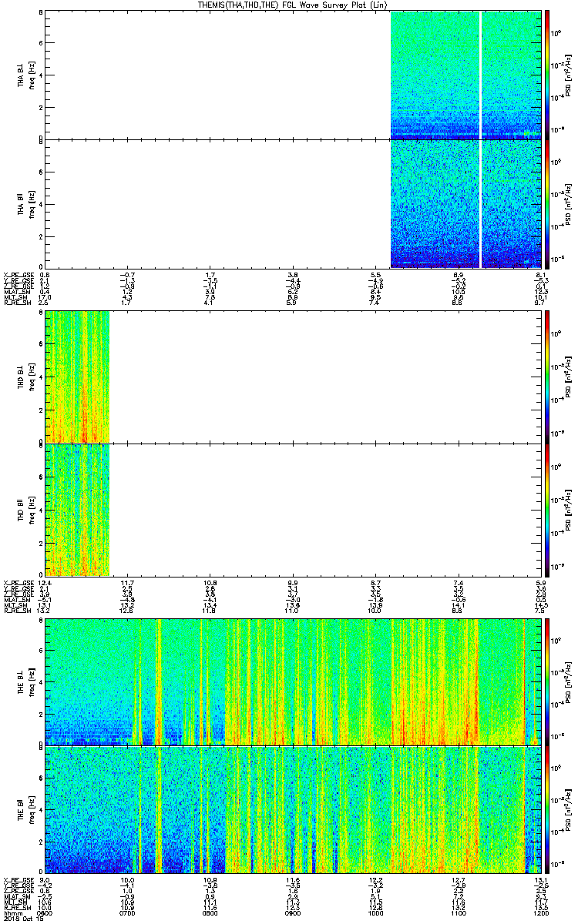
Task: Click the THE B-parallel freq axis label
Action: 31,809
